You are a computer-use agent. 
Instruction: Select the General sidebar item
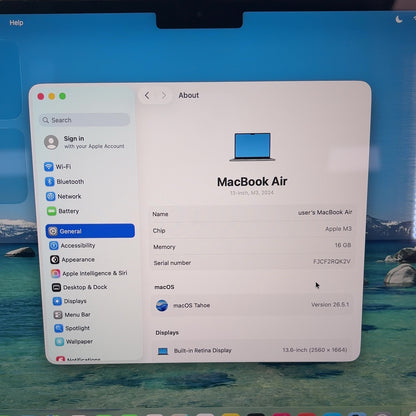click(x=90, y=231)
